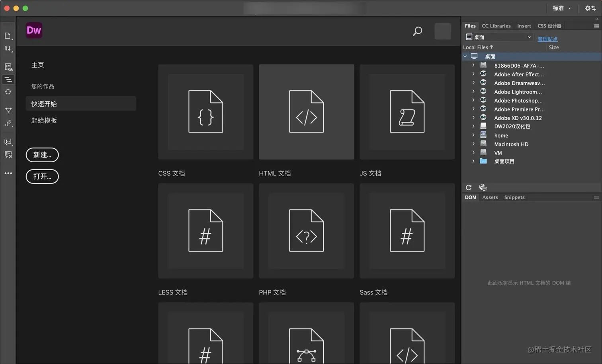Image resolution: width=602 pixels, height=364 pixels.
Task: Activate the Inspect mode crosshair icon
Action: click(8, 92)
